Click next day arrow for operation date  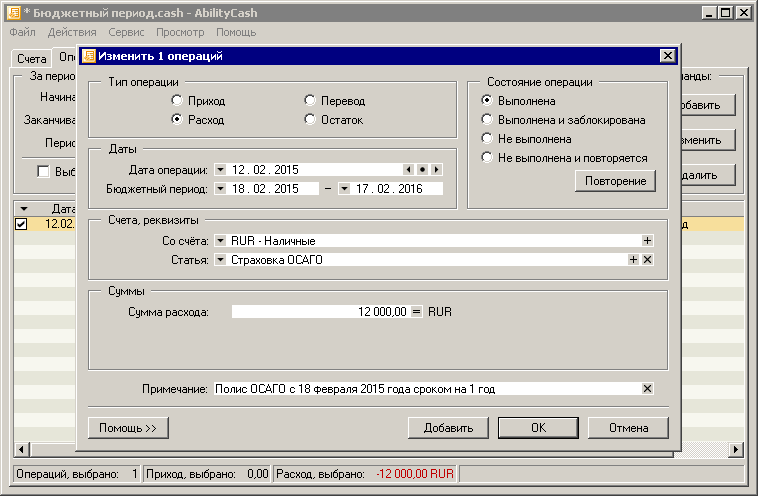point(436,170)
